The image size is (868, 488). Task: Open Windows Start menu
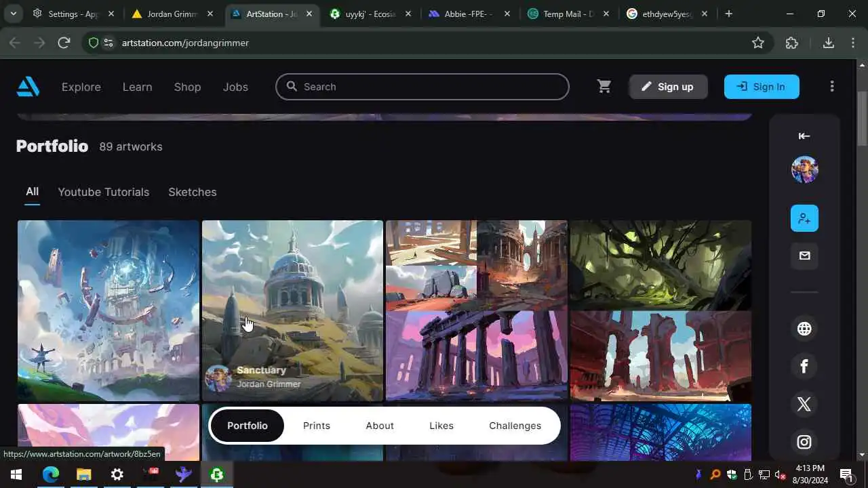[16, 474]
